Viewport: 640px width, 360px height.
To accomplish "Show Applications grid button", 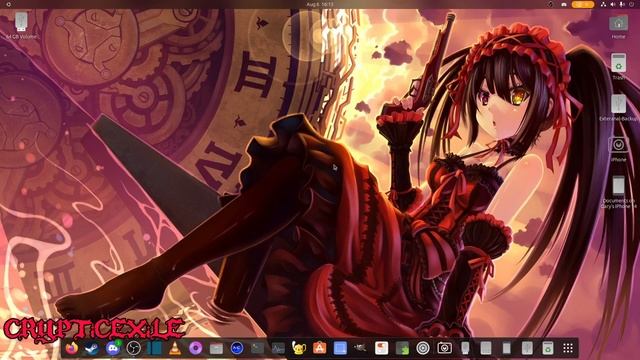I will point(568,348).
